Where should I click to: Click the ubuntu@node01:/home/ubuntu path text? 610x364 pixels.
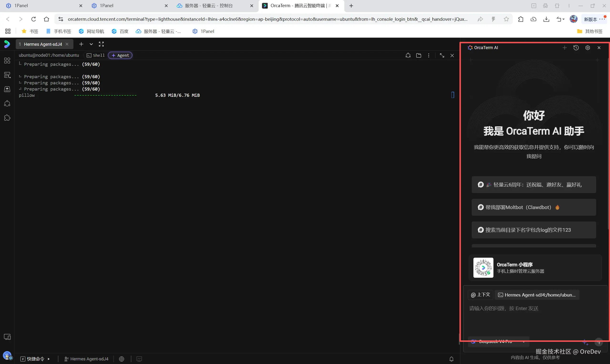49,56
